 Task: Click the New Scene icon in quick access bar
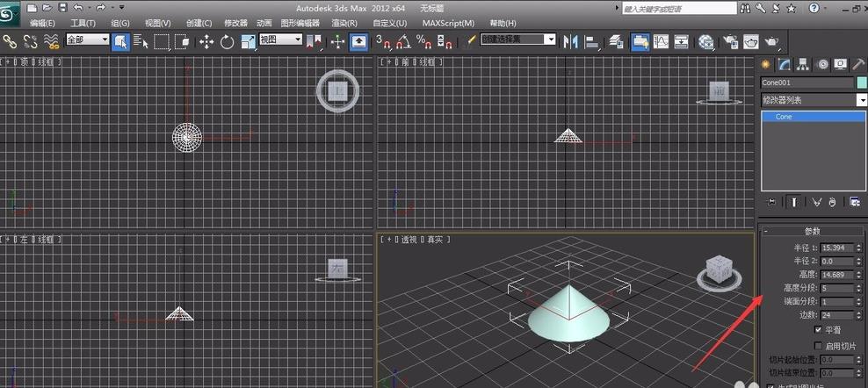tap(33, 8)
